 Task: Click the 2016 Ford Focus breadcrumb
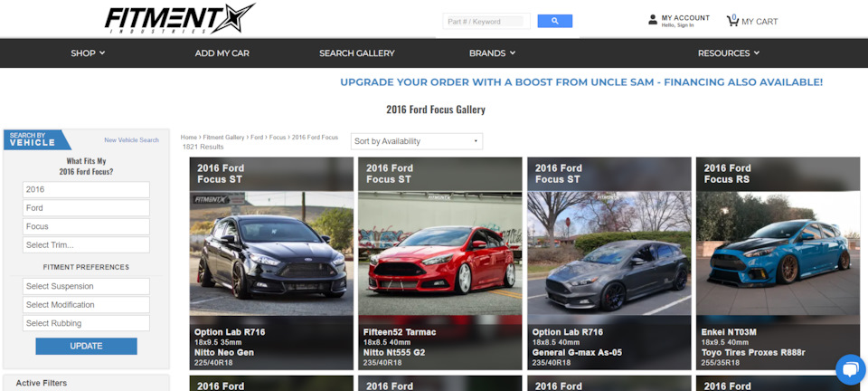click(315, 138)
